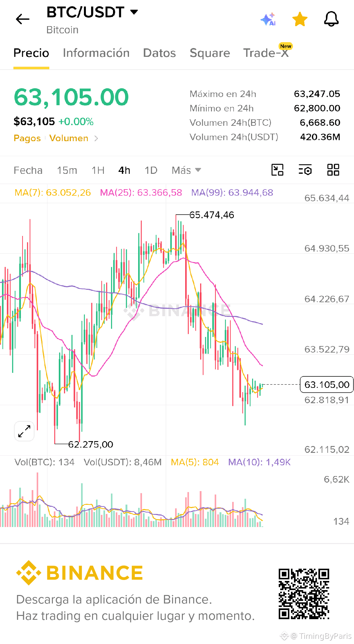Tap the Volumen 24h(USDT) value 420.36M

click(x=320, y=137)
